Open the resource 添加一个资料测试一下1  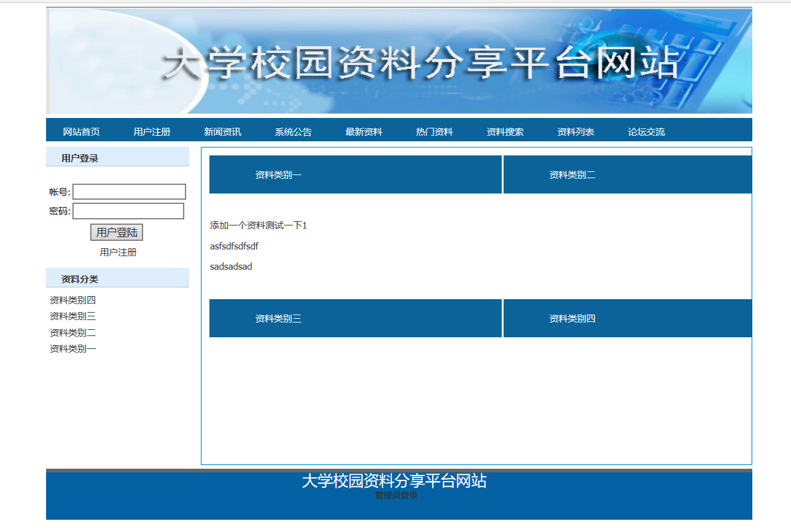coord(258,225)
